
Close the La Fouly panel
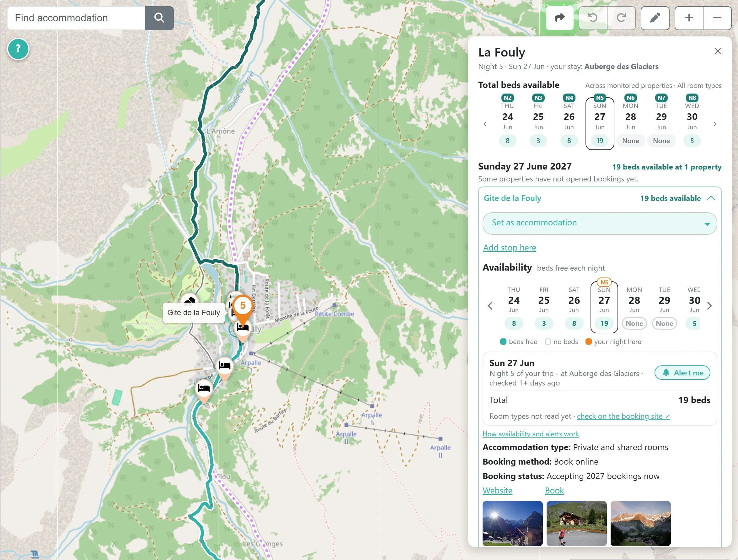coord(718,51)
